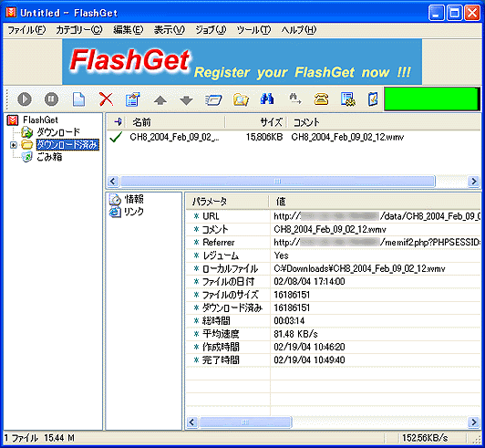
Task: Open the ツール(T) menu
Action: coord(253,30)
